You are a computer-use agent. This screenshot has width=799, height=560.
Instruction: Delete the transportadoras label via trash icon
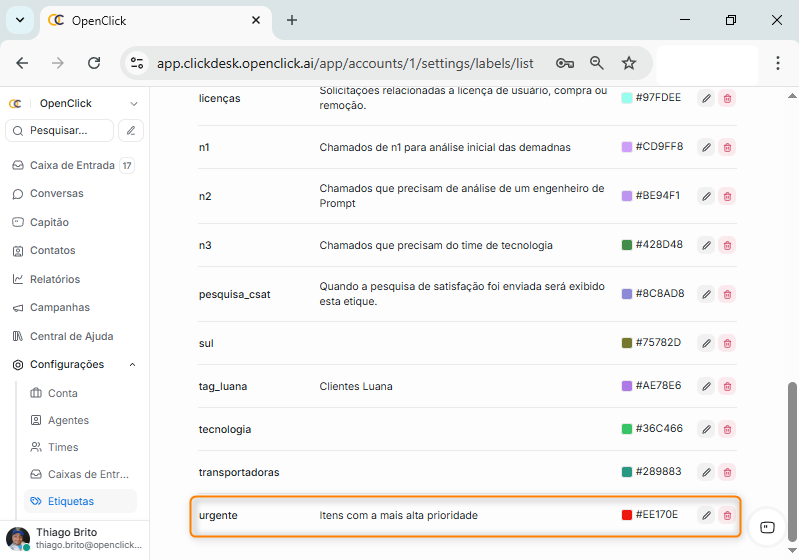coord(727,472)
